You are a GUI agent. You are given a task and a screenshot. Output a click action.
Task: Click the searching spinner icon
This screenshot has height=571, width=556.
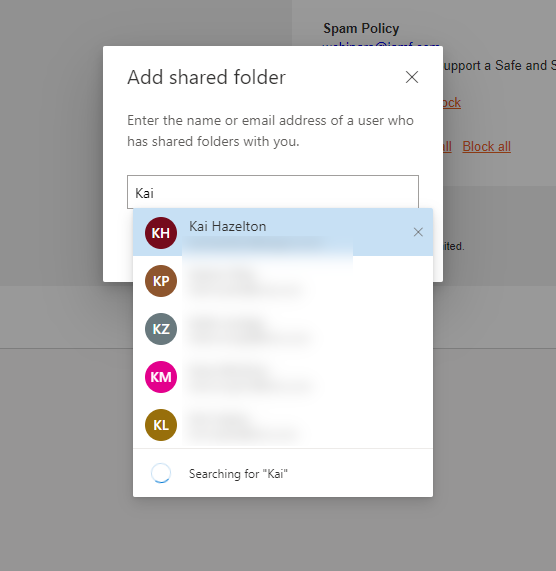pos(161,473)
